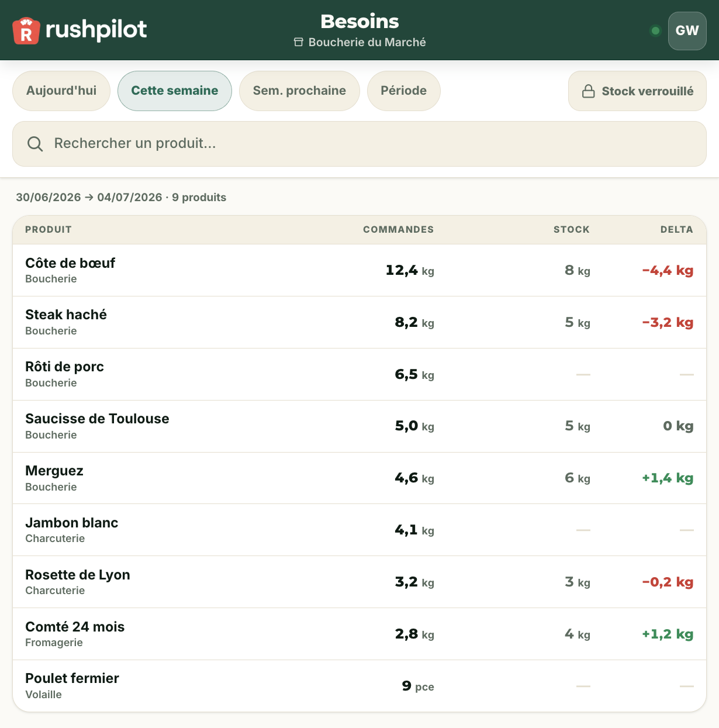Click the 3,2 kg orders for Rosette de Lyon
Image resolution: width=719 pixels, height=728 pixels.
pos(414,582)
